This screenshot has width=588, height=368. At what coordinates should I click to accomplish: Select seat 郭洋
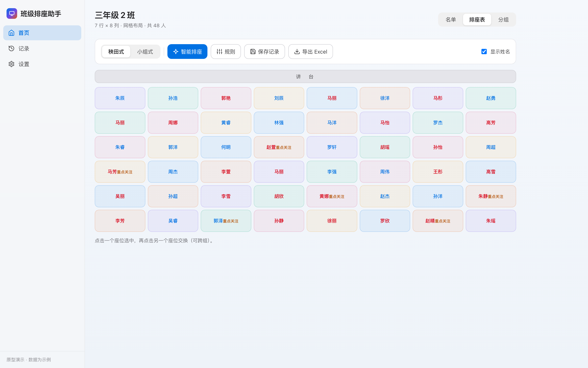pyautogui.click(x=173, y=147)
